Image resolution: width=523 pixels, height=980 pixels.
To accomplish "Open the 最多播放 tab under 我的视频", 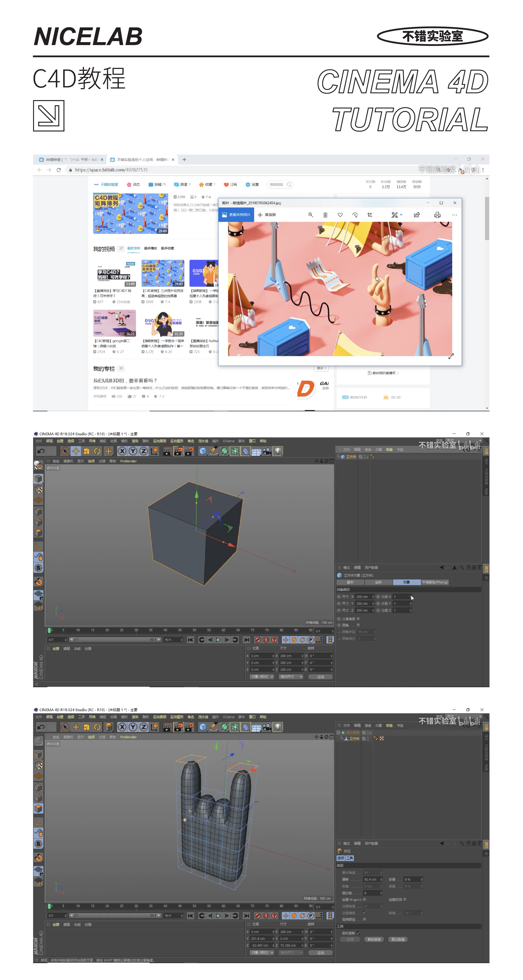I will [150, 249].
